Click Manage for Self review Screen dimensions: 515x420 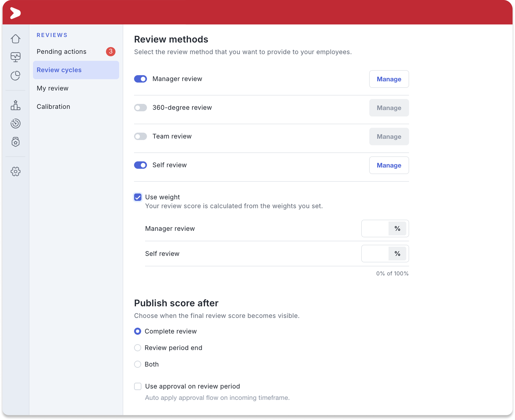point(389,165)
